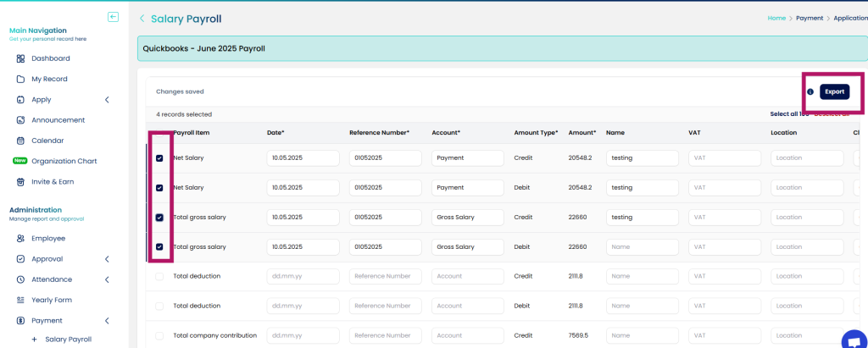Check the Total deduction Debit row checkbox
This screenshot has width=868, height=348.
159,306
